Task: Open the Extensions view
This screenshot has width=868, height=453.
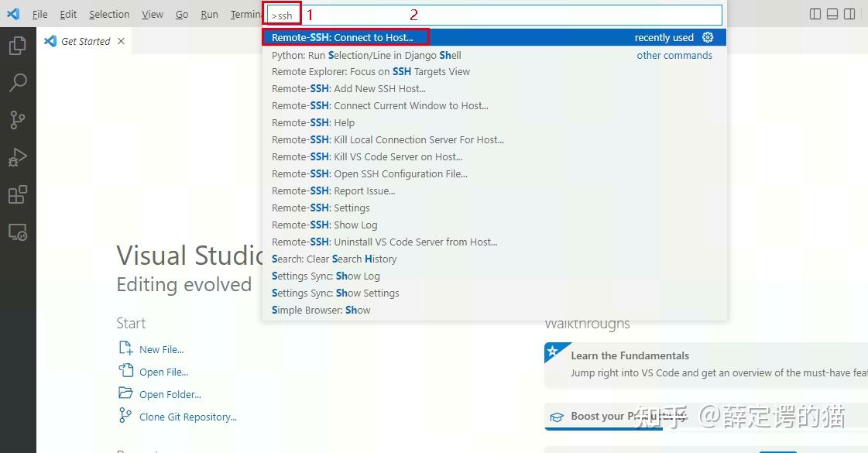Action: 18,194
